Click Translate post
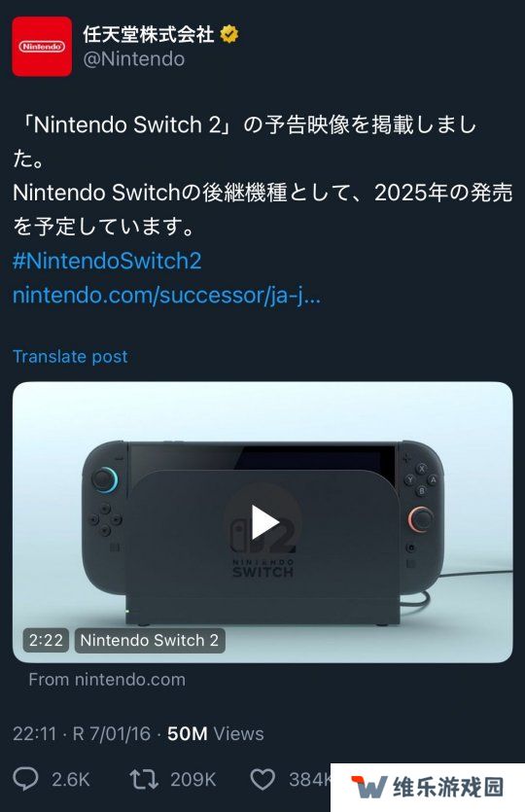525x812 pixels. [x=70, y=356]
